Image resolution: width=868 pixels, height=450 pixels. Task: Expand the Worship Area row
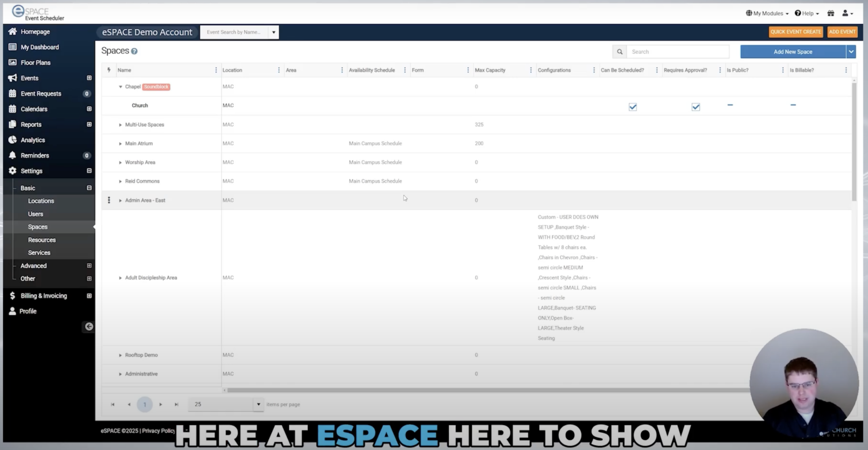pos(120,162)
